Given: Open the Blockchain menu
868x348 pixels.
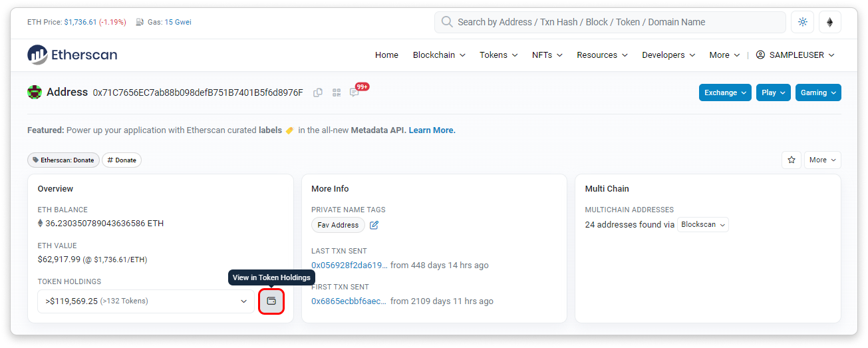Looking at the screenshot, I should (439, 55).
